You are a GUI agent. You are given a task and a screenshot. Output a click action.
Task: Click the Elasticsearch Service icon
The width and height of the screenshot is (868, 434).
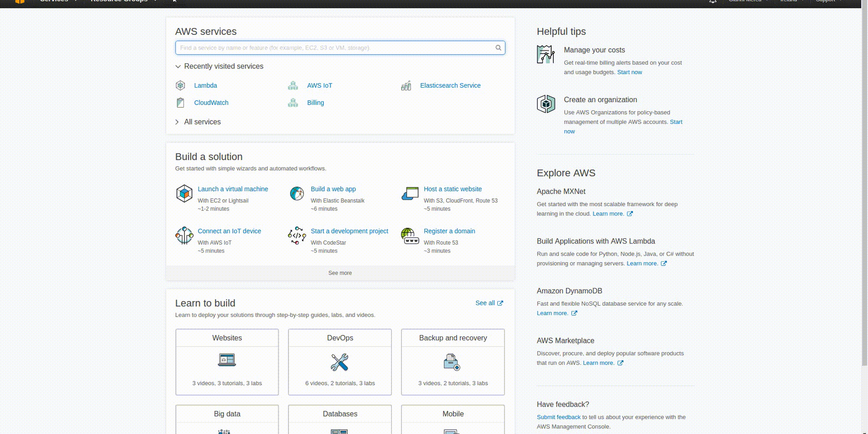[406, 85]
